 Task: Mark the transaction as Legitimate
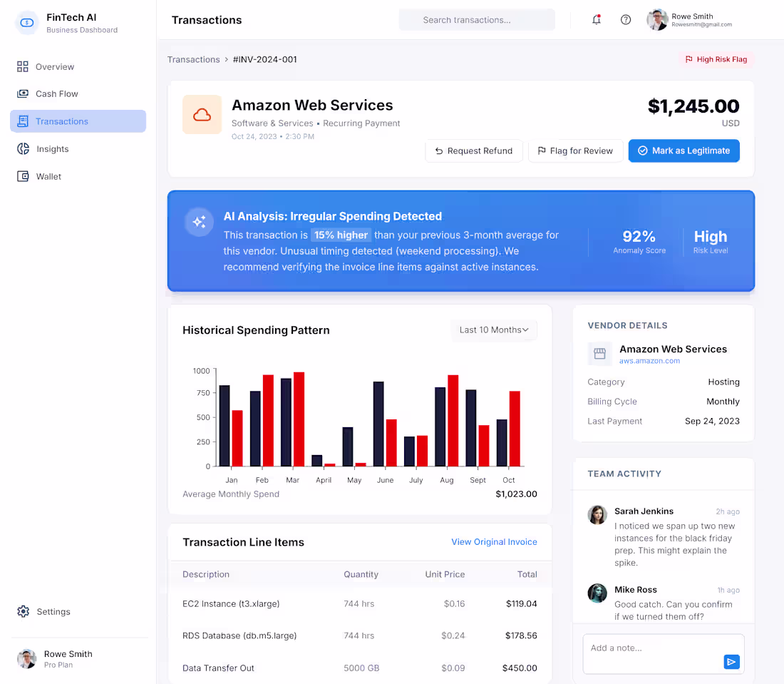coord(684,150)
